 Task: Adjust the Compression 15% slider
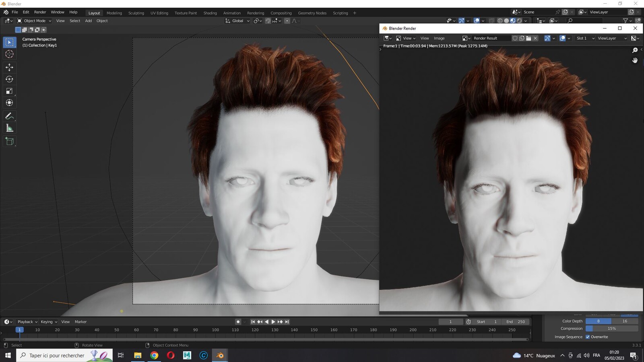click(612, 329)
